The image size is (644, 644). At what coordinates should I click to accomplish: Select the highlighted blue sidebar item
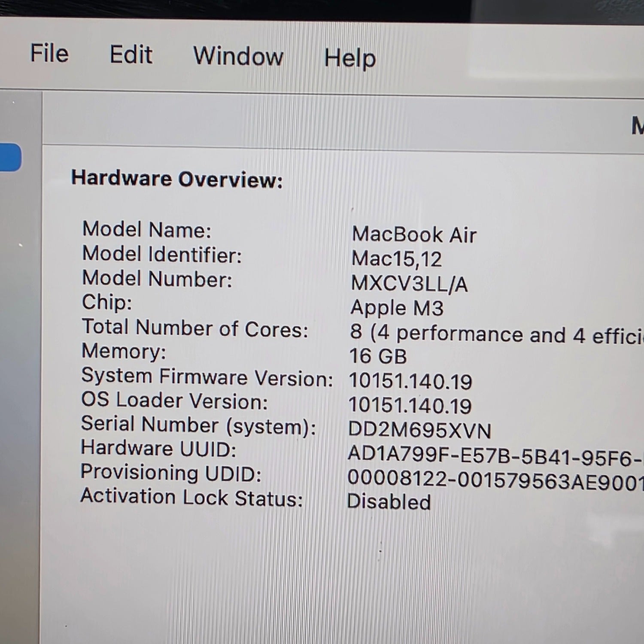click(10, 157)
